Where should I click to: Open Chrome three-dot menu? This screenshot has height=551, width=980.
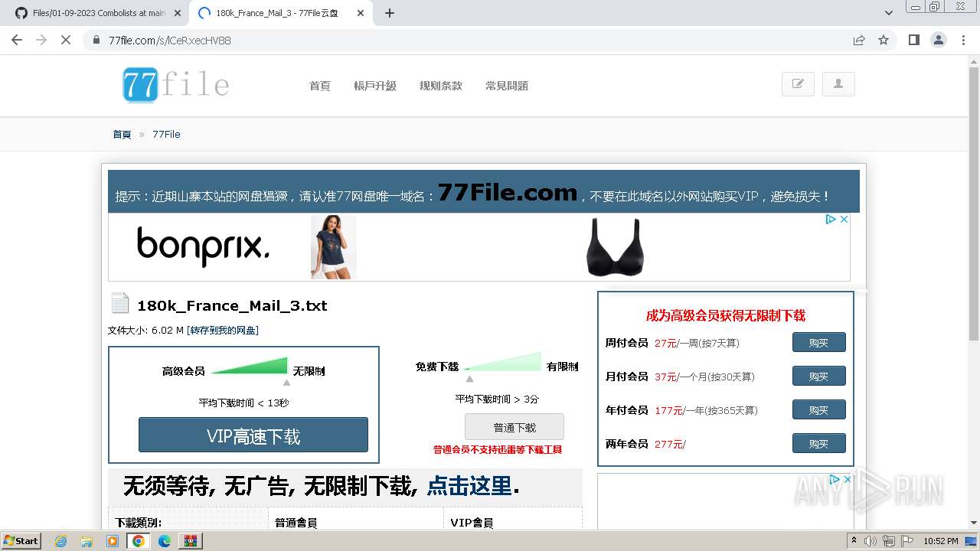coord(963,40)
